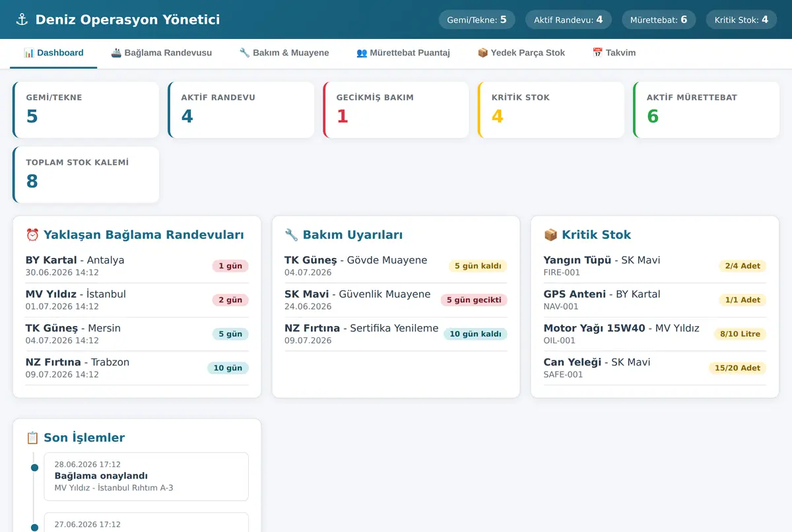Switch to Bağlama Randevusu tab
This screenshot has height=532, width=792.
tap(161, 53)
